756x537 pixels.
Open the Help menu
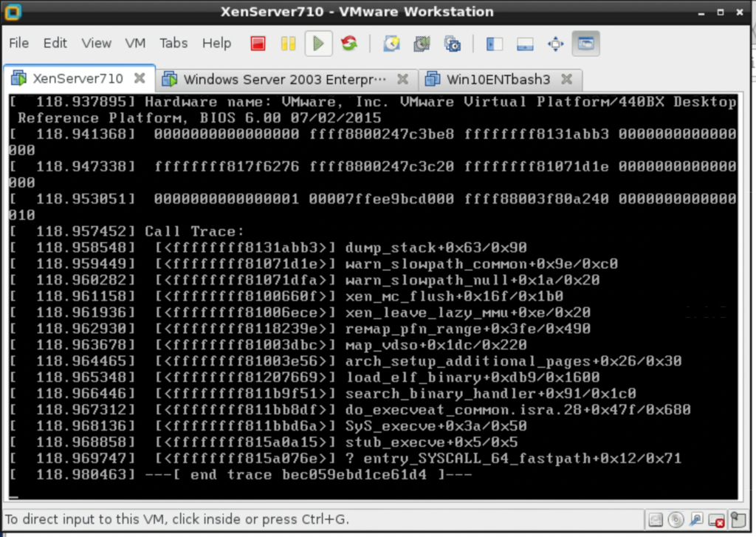click(216, 43)
